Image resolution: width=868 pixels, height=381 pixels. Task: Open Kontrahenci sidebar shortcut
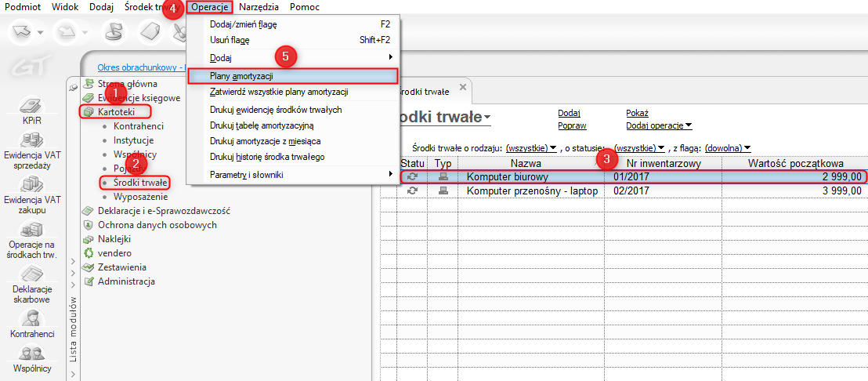[32, 324]
